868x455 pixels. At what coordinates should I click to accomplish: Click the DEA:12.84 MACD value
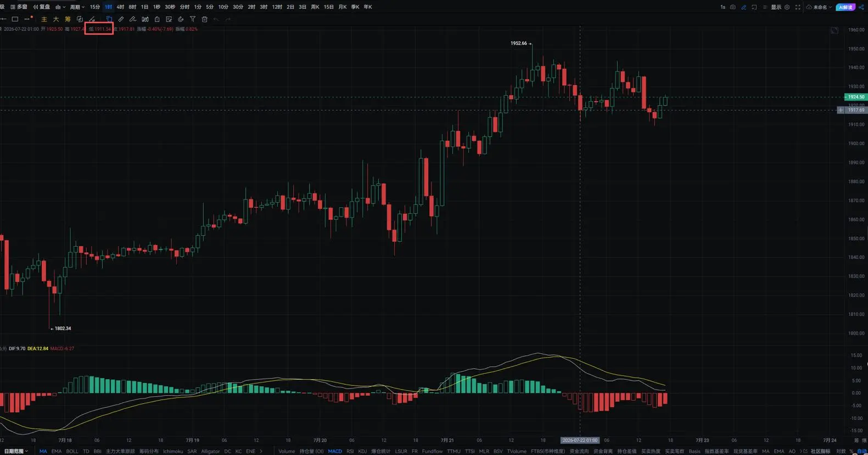coord(38,348)
